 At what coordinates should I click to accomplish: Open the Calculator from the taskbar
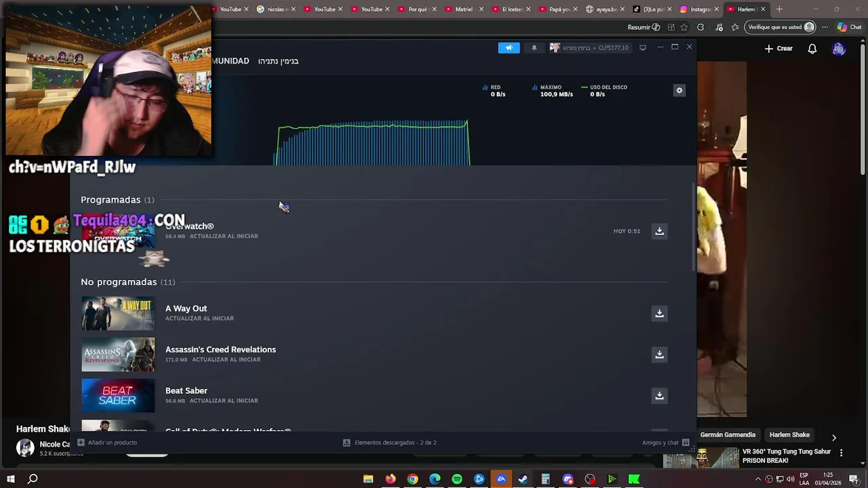point(545,479)
